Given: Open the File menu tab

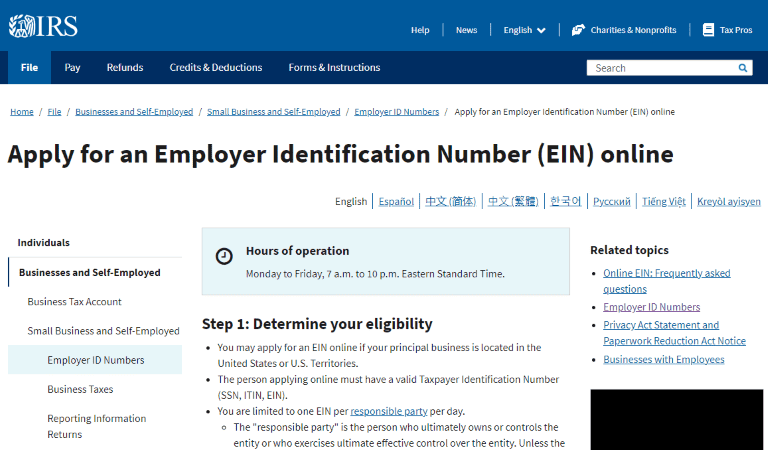Looking at the screenshot, I should [29, 68].
